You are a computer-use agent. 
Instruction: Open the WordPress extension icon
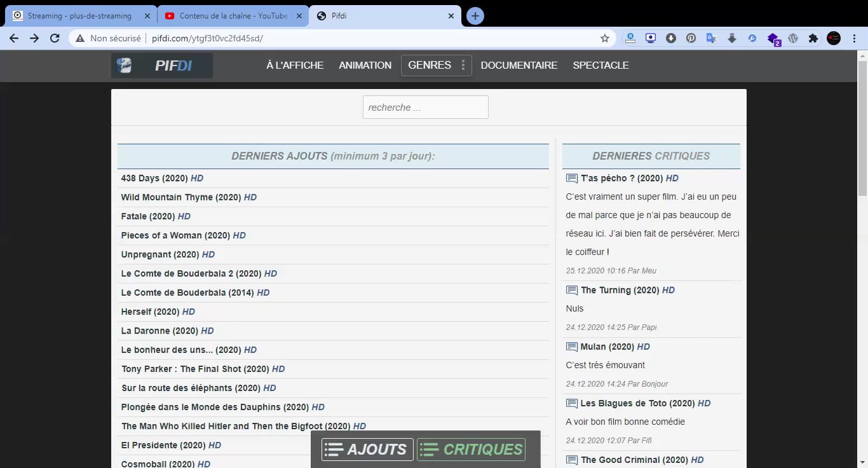pyautogui.click(x=792, y=38)
